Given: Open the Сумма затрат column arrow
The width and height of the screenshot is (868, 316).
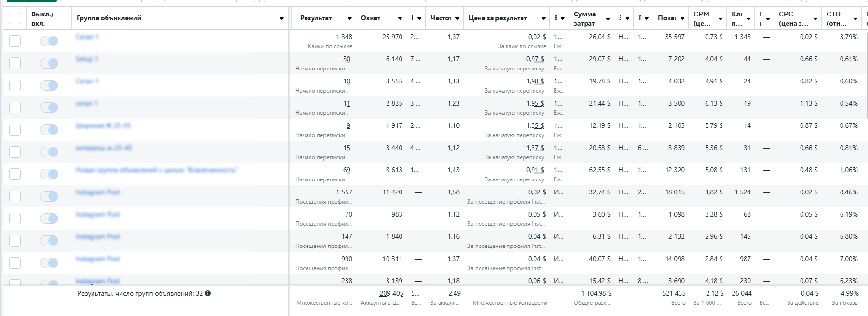Looking at the screenshot, I should pyautogui.click(x=608, y=19).
